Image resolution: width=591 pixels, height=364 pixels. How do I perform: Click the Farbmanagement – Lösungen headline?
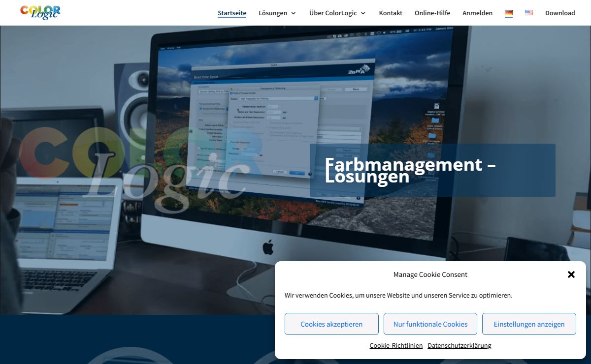pyautogui.click(x=410, y=170)
